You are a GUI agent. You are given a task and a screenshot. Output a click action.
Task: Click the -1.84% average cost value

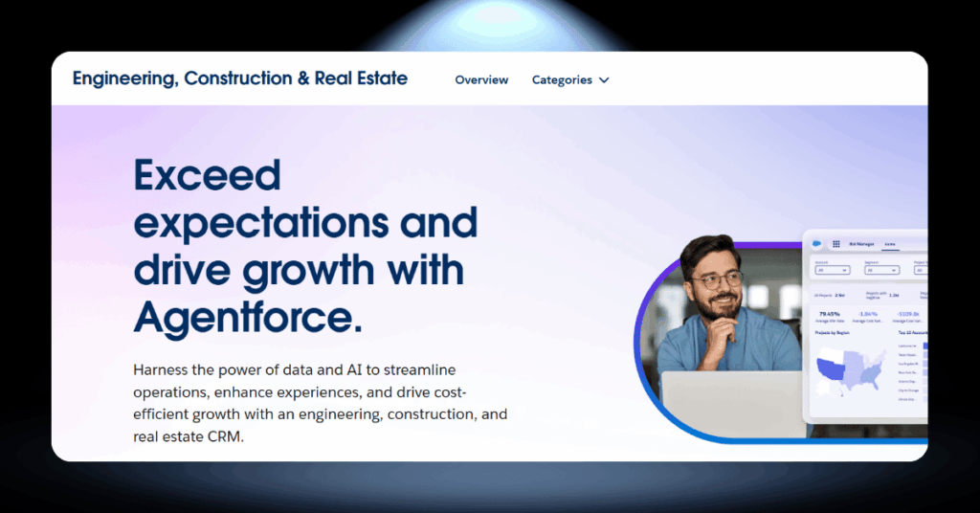click(868, 314)
